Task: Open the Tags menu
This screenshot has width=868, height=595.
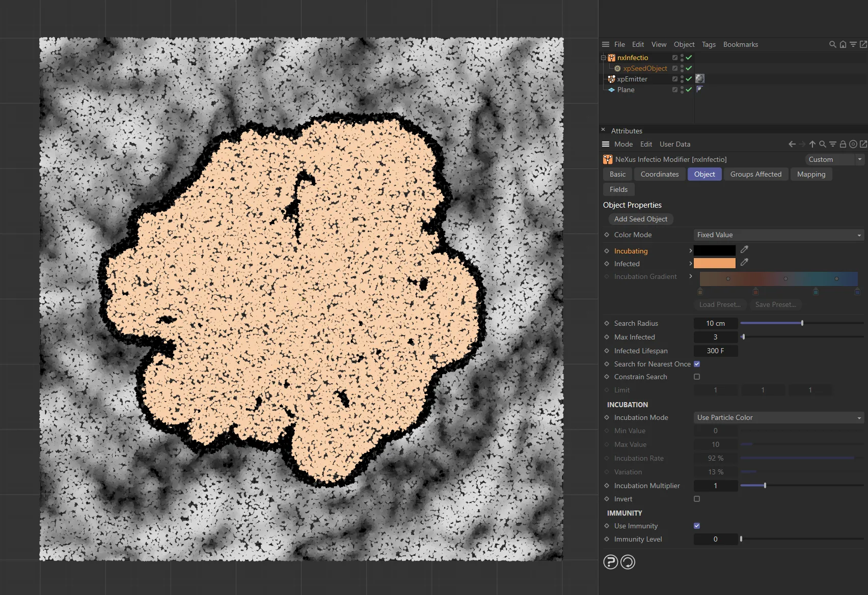Action: tap(709, 44)
